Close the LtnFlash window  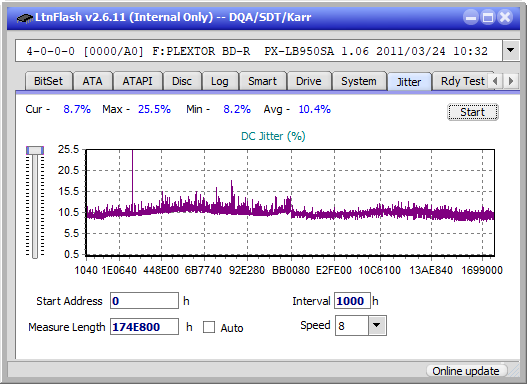click(x=505, y=17)
